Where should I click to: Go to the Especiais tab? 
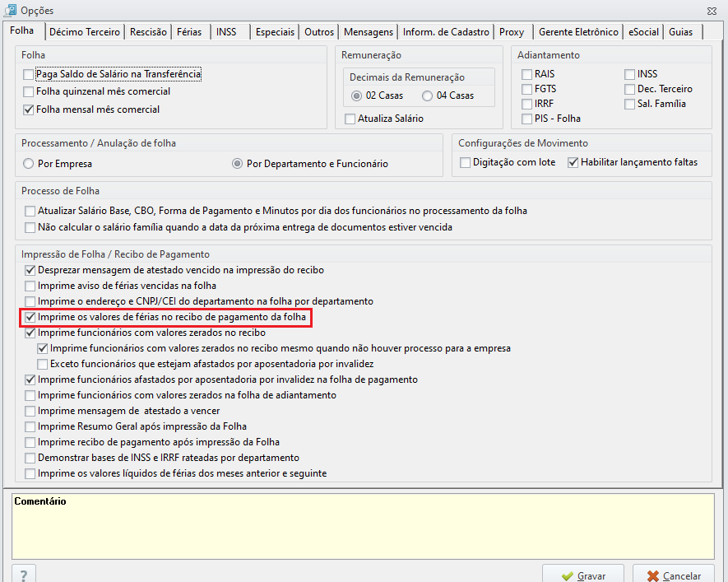(275, 32)
